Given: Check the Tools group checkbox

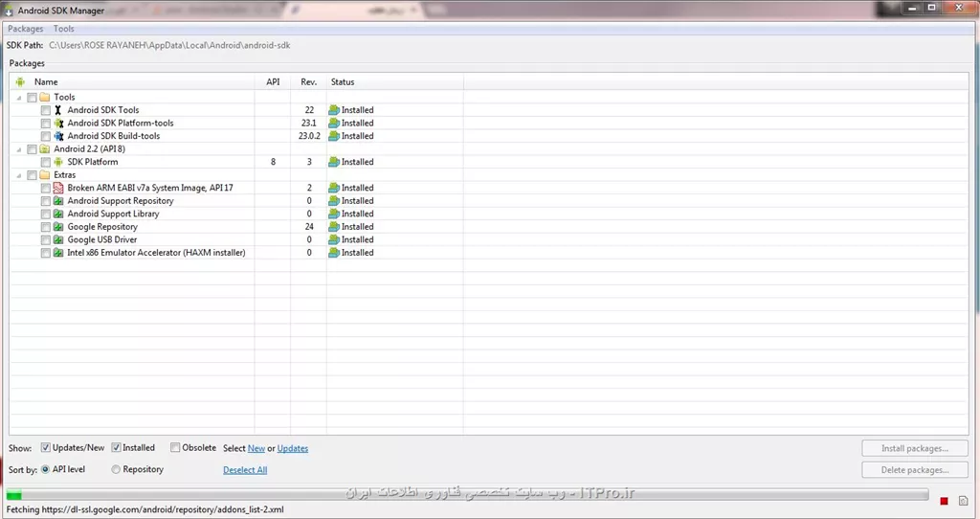Looking at the screenshot, I should tap(32, 98).
